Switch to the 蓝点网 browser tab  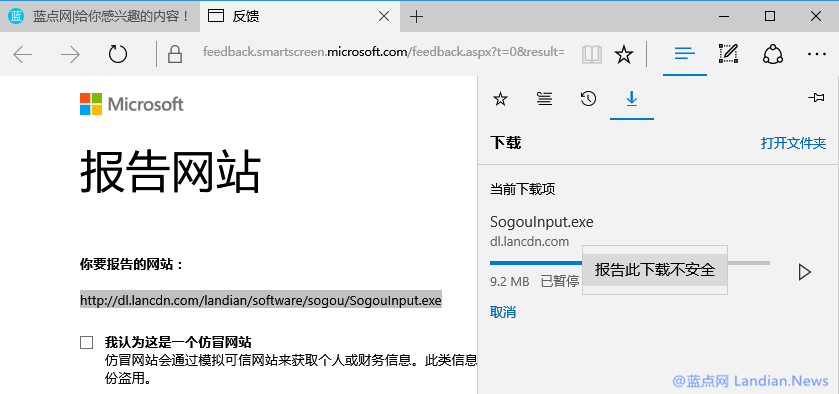tap(100, 17)
